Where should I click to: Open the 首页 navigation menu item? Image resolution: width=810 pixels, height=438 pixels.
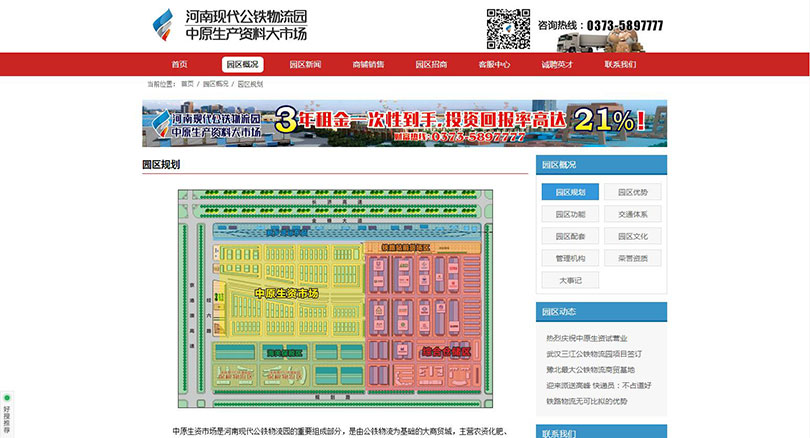179,64
